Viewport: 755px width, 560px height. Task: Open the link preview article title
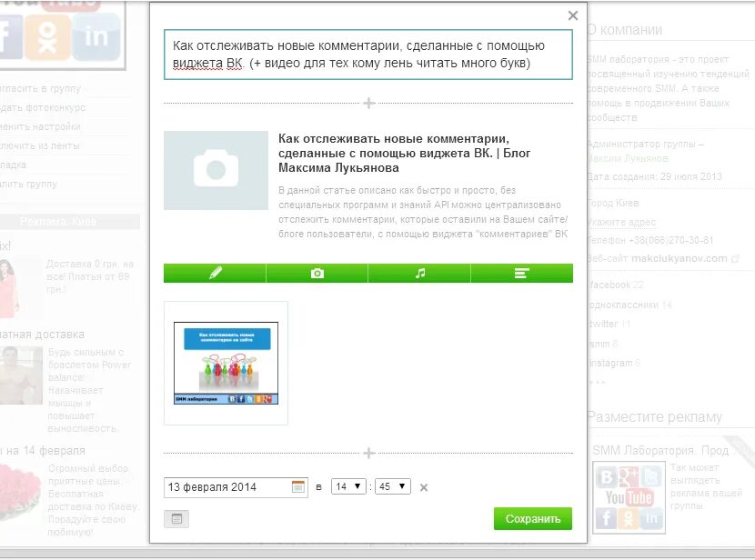tap(405, 153)
